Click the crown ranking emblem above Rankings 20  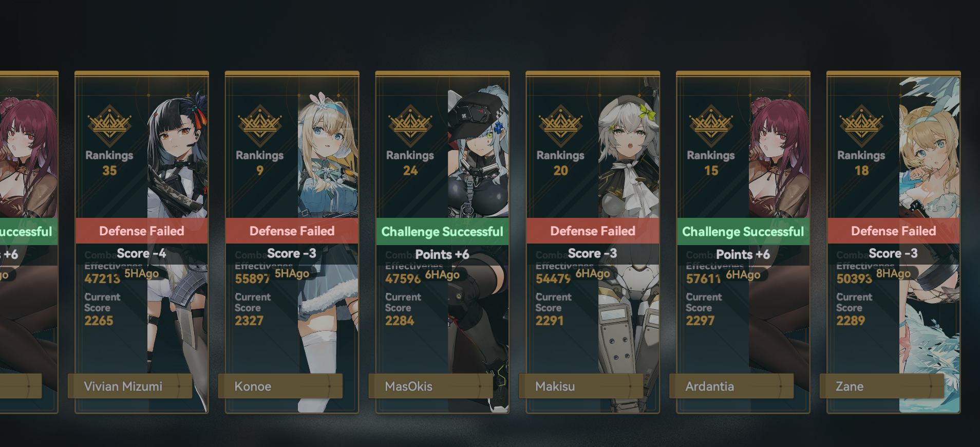pos(561,126)
